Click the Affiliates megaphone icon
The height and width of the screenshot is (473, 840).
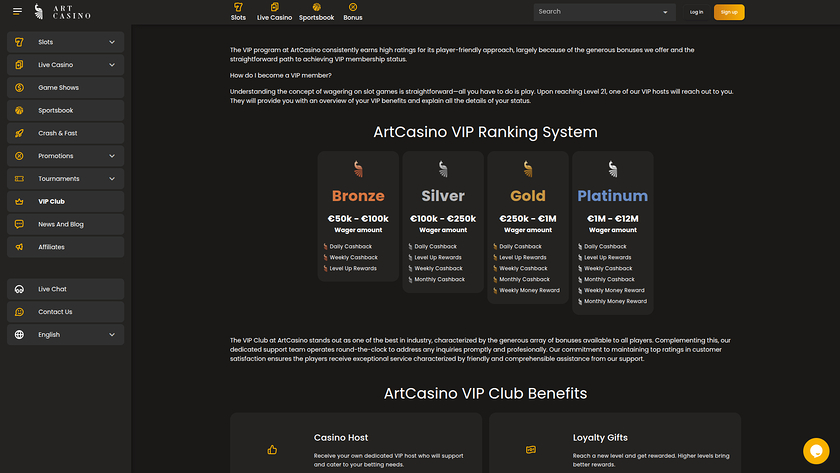pyautogui.click(x=19, y=247)
